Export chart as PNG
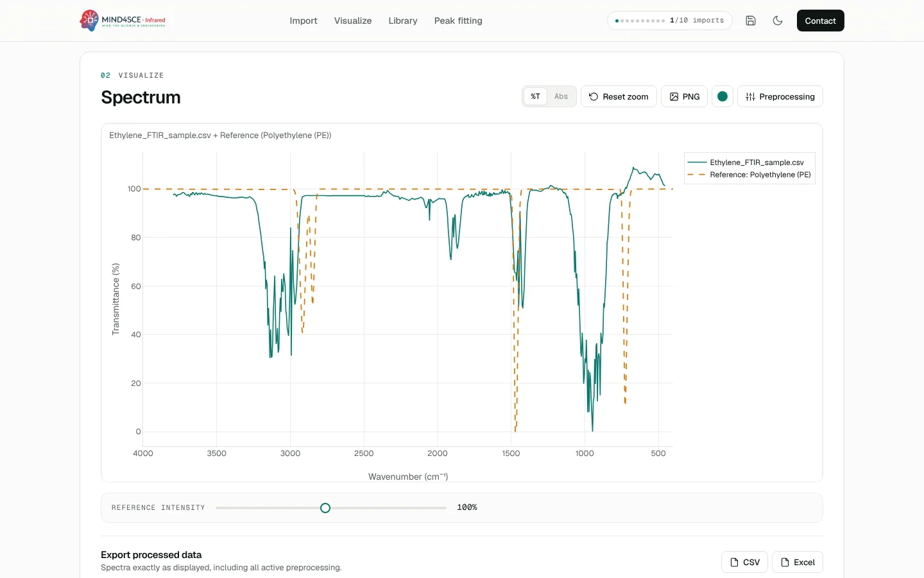 coord(684,96)
